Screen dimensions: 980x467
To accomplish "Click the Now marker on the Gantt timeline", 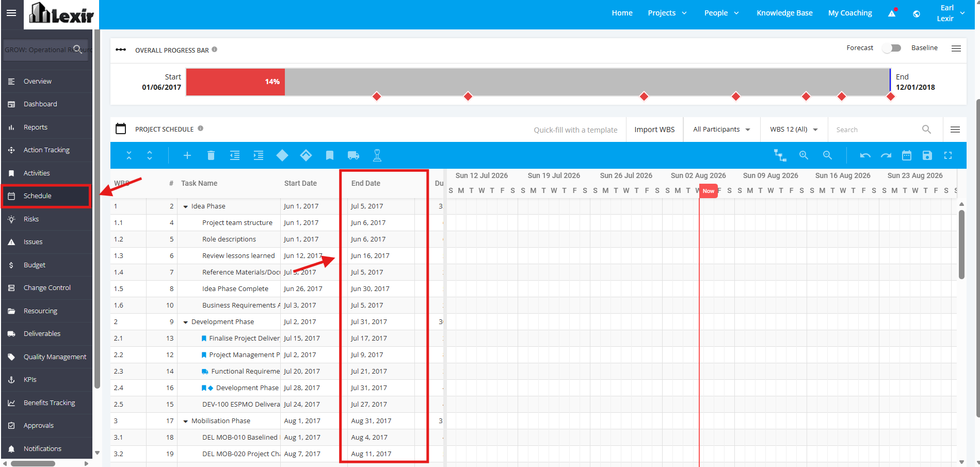I will [709, 191].
